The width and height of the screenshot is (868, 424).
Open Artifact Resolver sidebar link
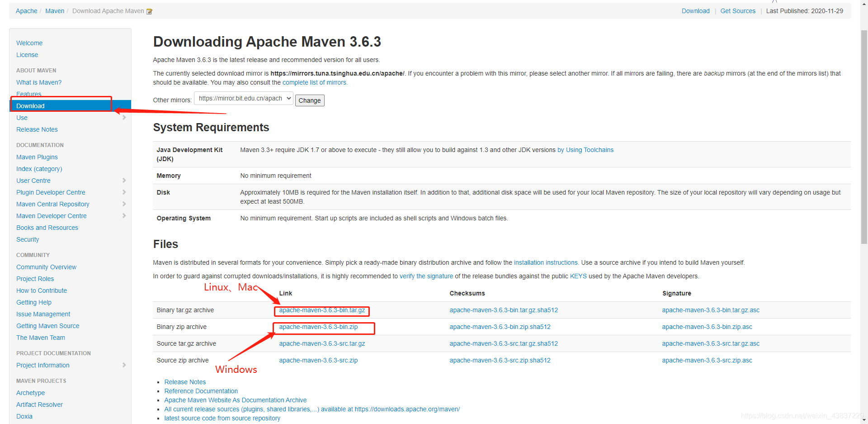point(39,405)
